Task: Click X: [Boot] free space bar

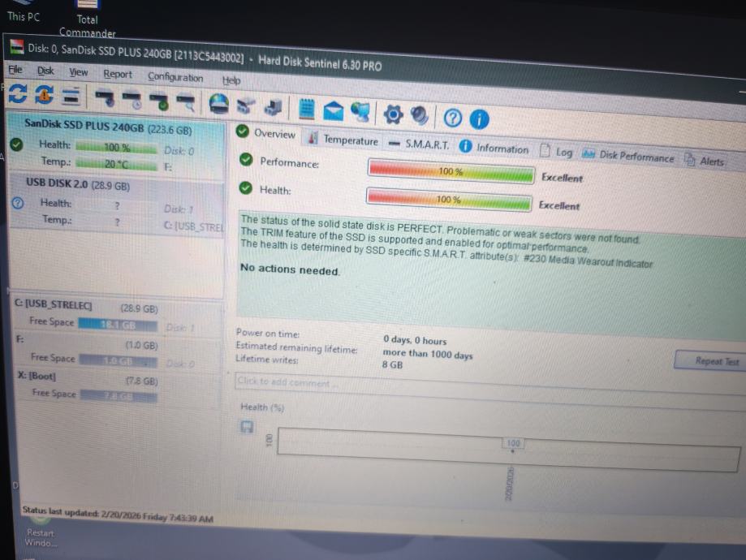Action: coord(119,396)
